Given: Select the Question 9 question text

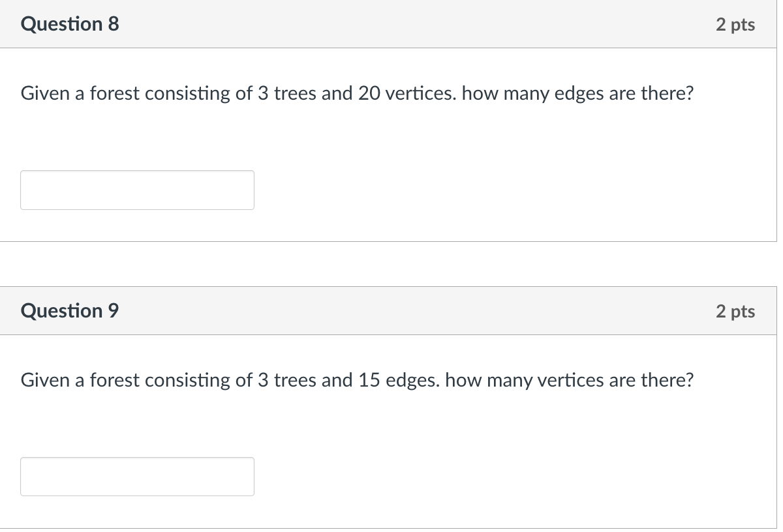Looking at the screenshot, I should point(356,380).
